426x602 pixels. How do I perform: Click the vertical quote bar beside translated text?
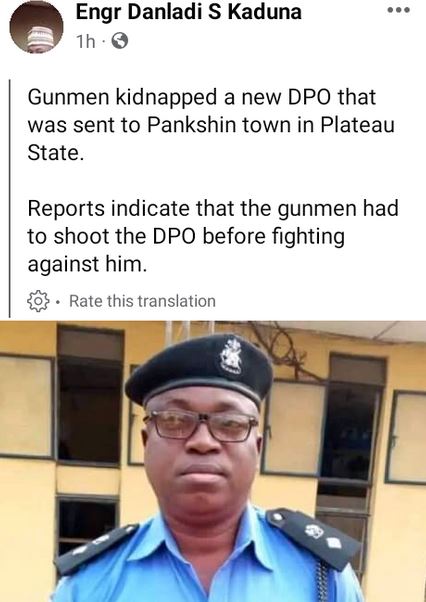click(10, 198)
